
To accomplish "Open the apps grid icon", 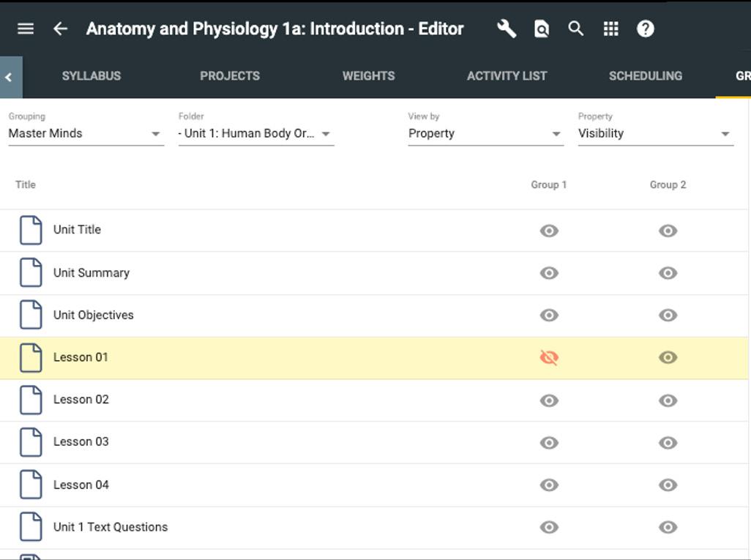I will (610, 29).
